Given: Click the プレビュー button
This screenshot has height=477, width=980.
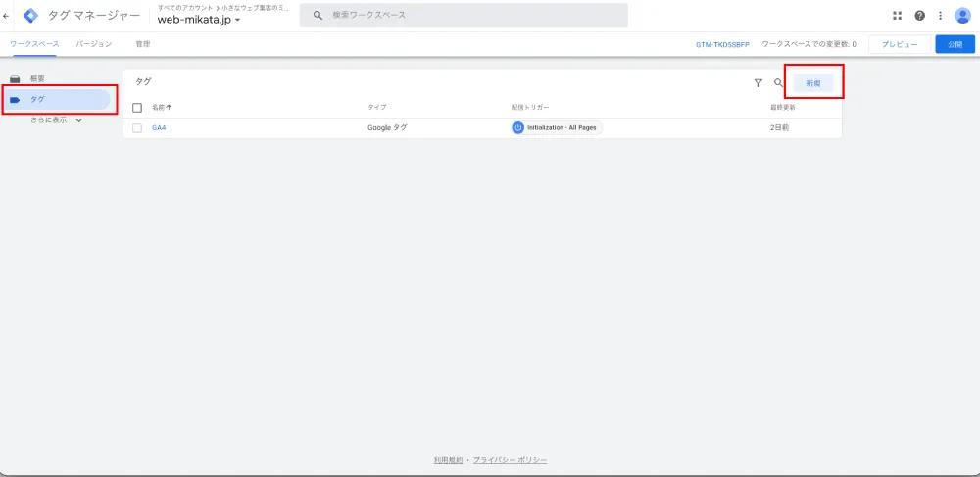Looking at the screenshot, I should click(x=900, y=44).
